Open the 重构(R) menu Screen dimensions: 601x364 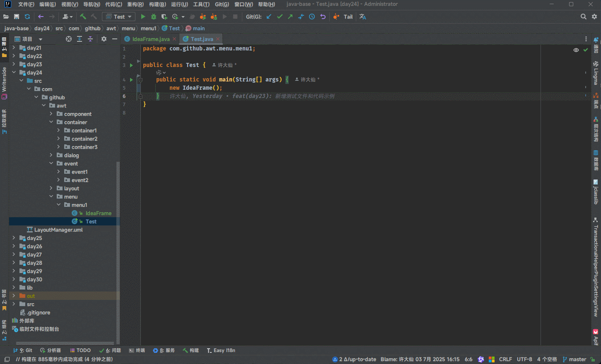coord(135,4)
